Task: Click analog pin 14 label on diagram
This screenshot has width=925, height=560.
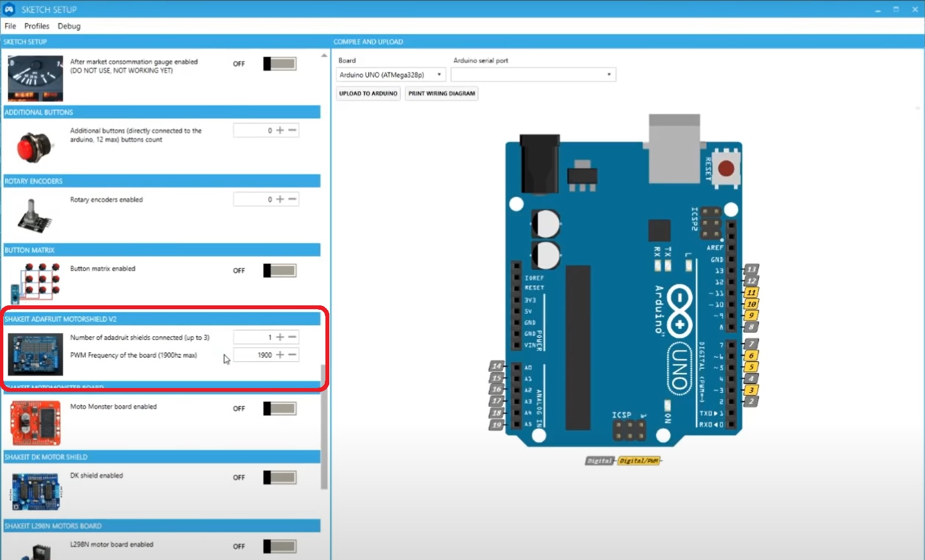Action: [x=497, y=366]
